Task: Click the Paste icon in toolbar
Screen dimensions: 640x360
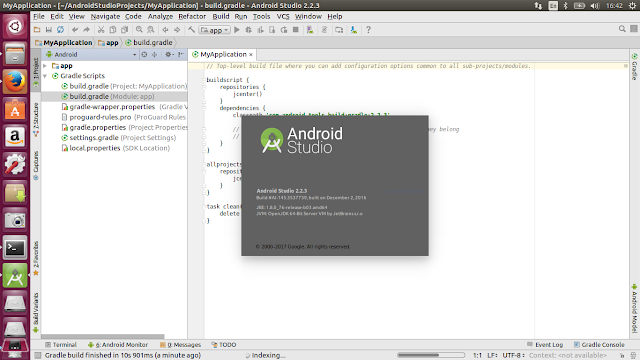Action: [x=124, y=30]
